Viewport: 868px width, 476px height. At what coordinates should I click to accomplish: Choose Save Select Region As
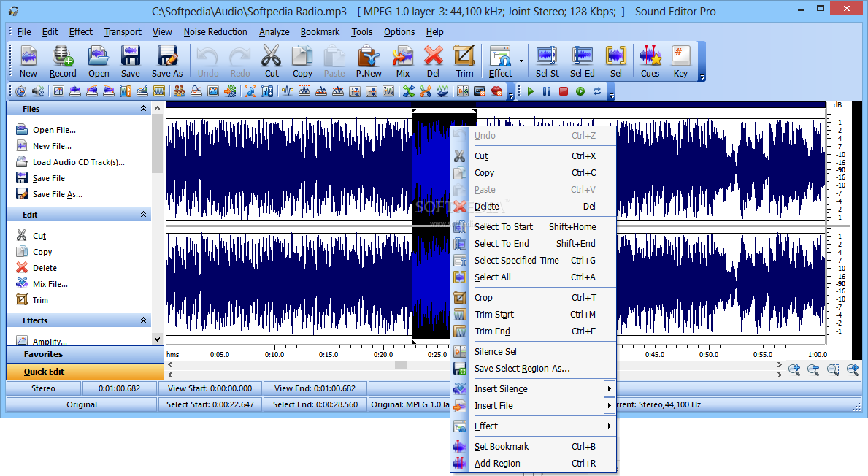click(x=534, y=368)
